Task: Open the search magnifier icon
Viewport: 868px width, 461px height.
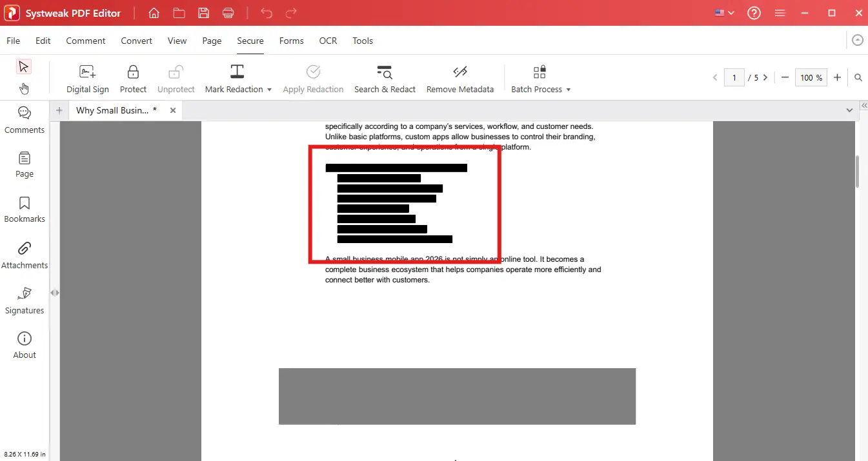Action: pyautogui.click(x=858, y=77)
